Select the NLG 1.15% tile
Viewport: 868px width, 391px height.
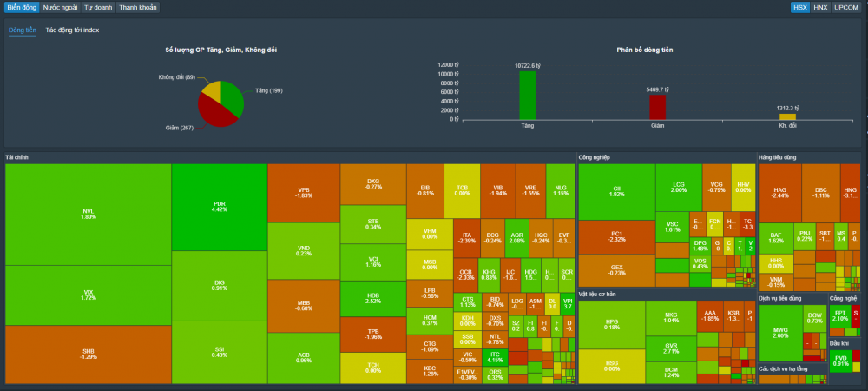(560, 191)
